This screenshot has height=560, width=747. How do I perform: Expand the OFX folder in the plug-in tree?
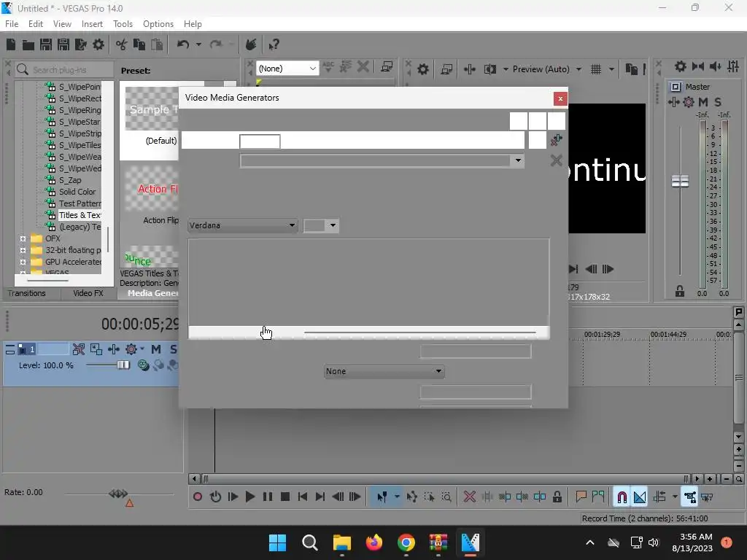tap(23, 238)
